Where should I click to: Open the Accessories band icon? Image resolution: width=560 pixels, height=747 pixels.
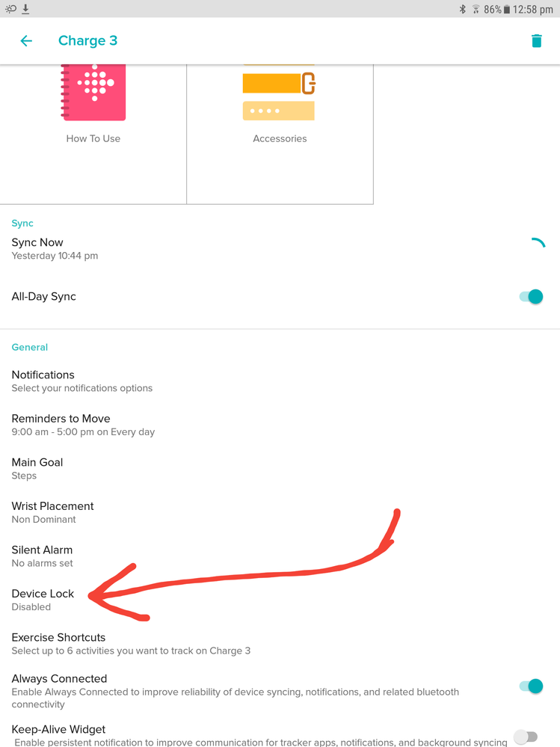point(279,92)
